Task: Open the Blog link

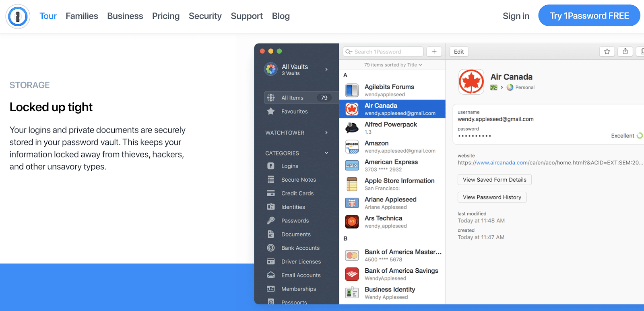Action: click(x=281, y=16)
